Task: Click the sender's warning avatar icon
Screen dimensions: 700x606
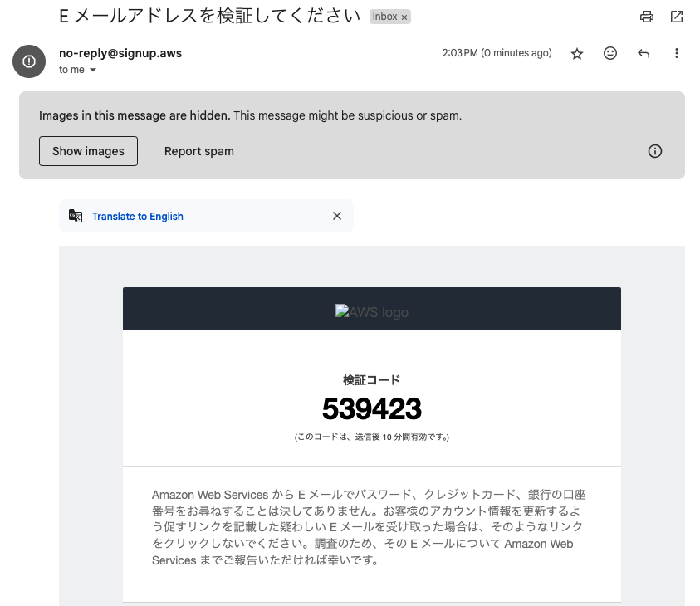Action: [29, 61]
